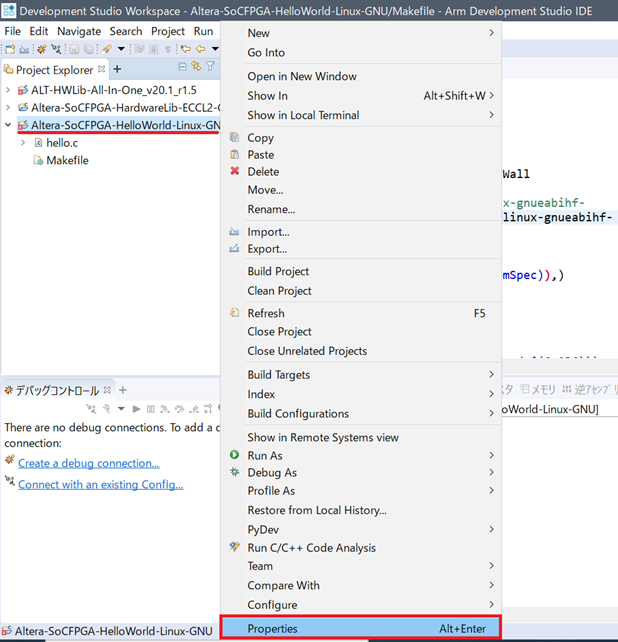Select Makefile in the project tree
Viewport: 618px width, 642px height.
click(x=67, y=160)
